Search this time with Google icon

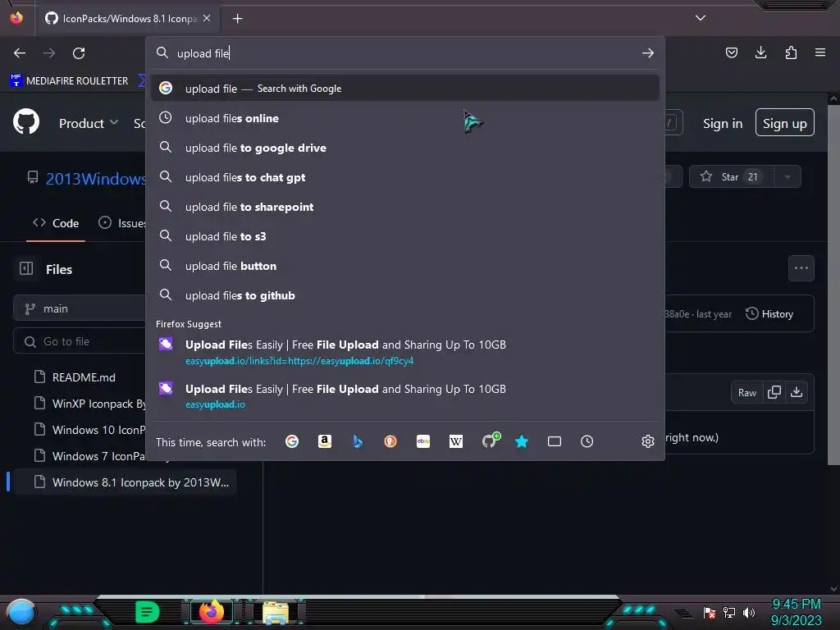click(x=292, y=441)
